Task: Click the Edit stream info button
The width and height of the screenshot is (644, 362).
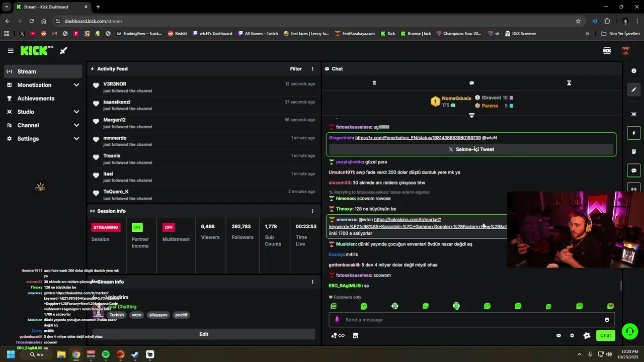Action: 204,334
